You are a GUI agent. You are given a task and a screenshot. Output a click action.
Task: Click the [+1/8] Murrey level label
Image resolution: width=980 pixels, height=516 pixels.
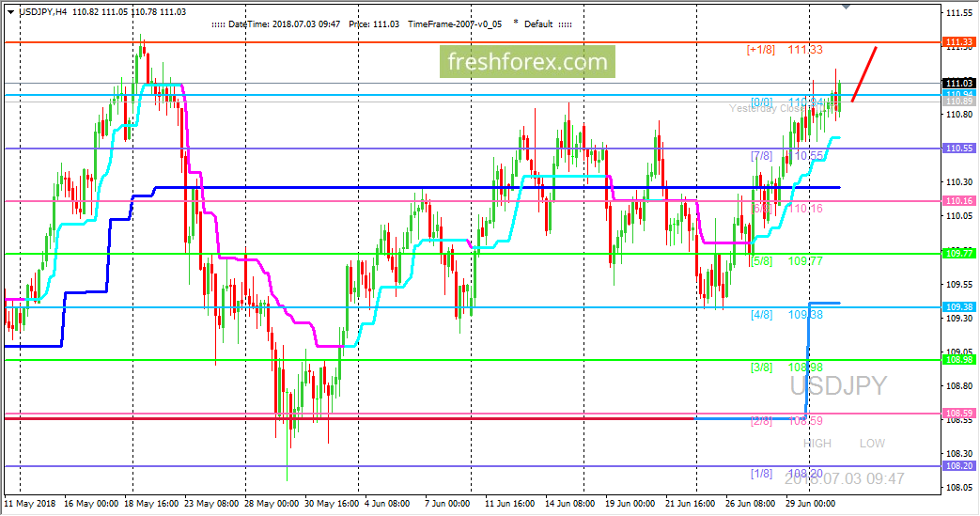click(x=761, y=49)
